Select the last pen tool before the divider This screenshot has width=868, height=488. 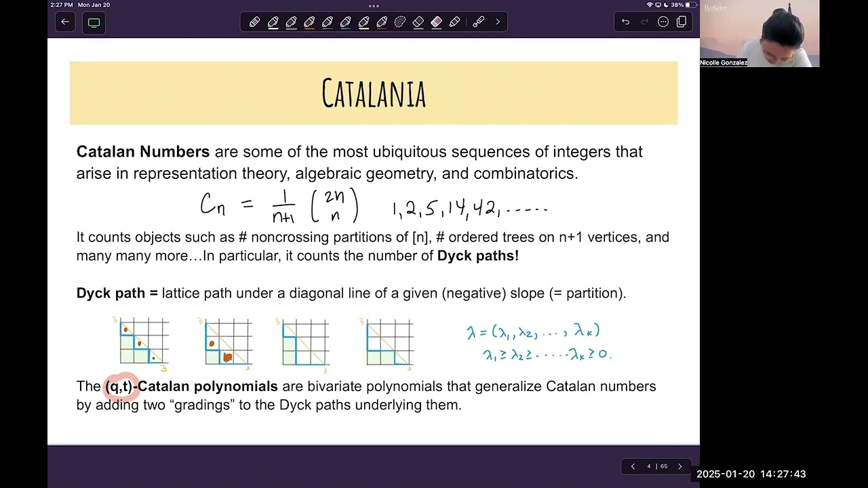(455, 22)
